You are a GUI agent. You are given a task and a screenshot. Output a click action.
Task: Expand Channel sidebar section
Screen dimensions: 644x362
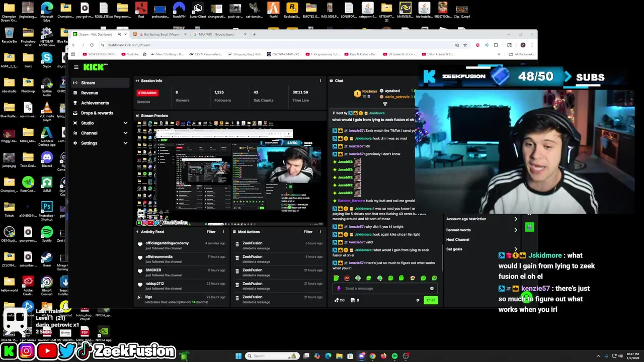pos(125,133)
